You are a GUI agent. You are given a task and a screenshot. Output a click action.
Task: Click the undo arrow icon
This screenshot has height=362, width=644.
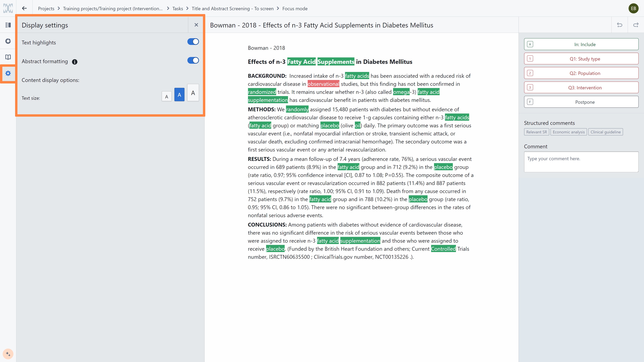(620, 25)
